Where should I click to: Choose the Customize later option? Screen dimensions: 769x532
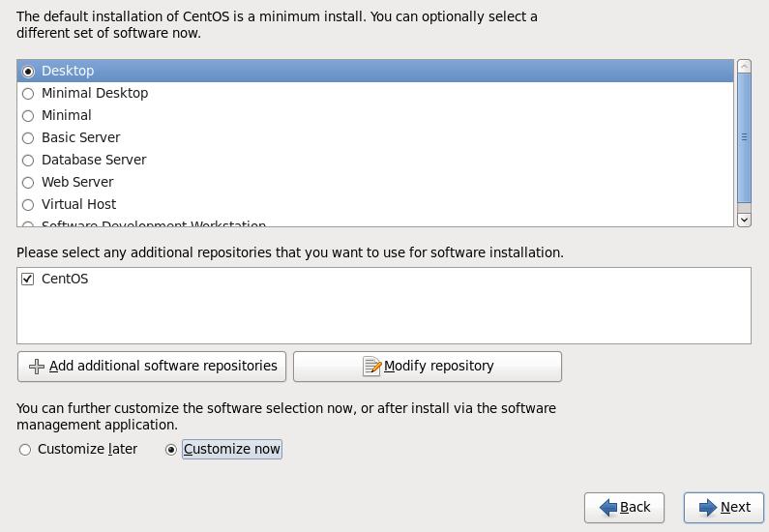[x=25, y=450]
